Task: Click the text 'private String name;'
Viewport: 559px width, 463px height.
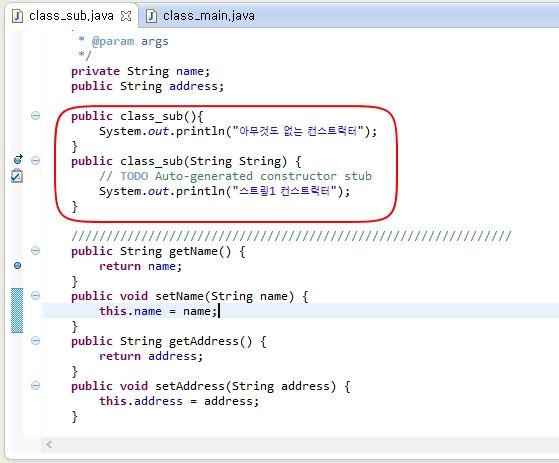Action: click(140, 71)
